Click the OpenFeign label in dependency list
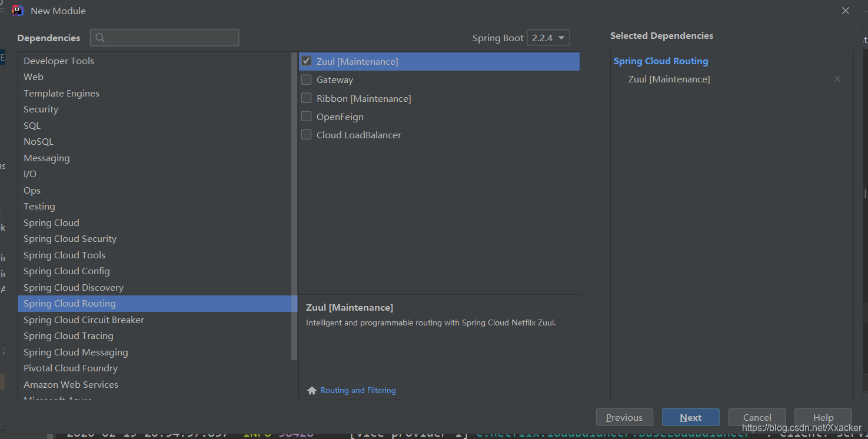The width and height of the screenshot is (868, 439). [x=340, y=117]
